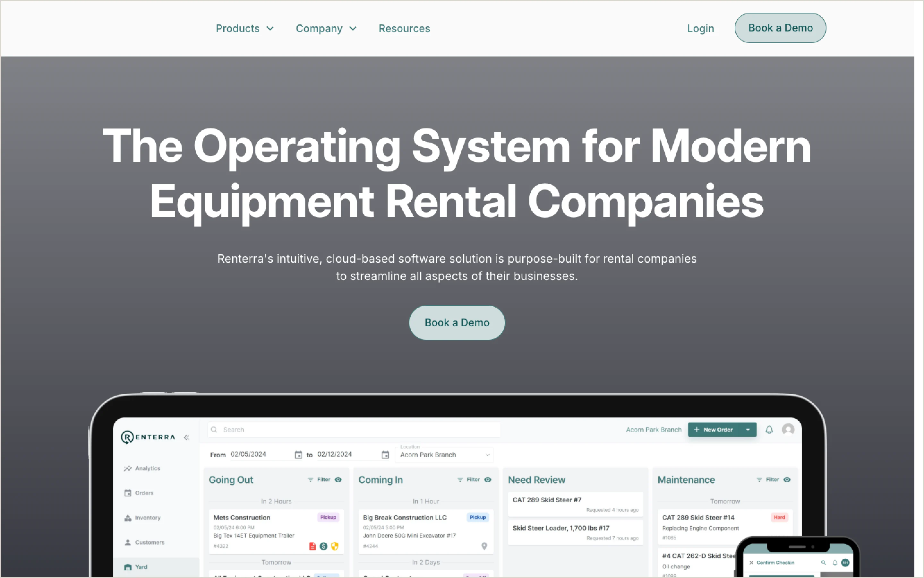Viewport: 924px width, 578px height.
Task: Click shield icon on Mets Construction card
Action: (335, 546)
